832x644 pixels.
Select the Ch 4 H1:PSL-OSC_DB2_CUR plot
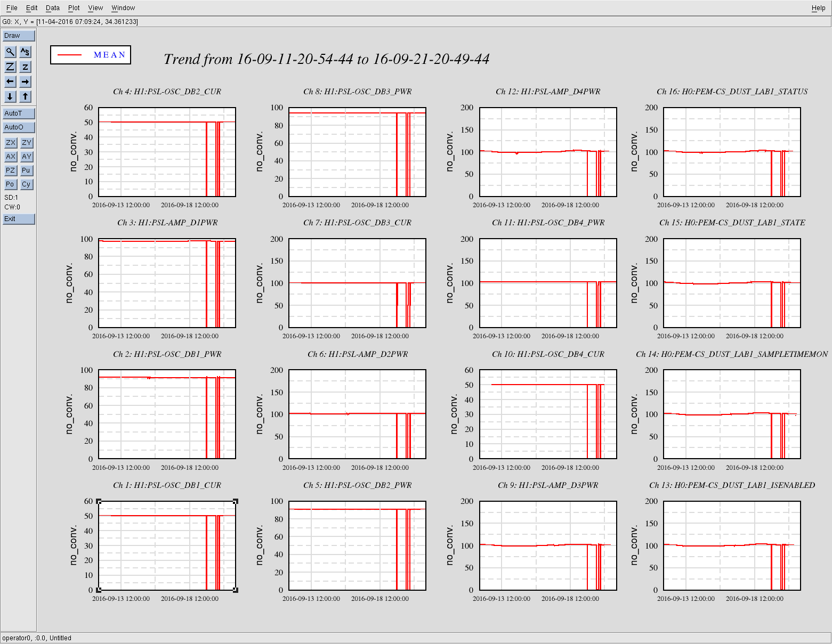point(167,152)
